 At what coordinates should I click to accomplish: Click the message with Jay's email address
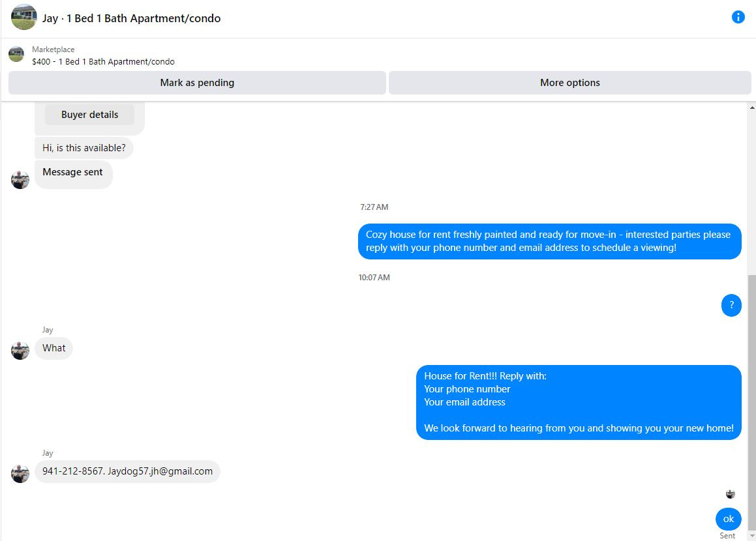[127, 471]
